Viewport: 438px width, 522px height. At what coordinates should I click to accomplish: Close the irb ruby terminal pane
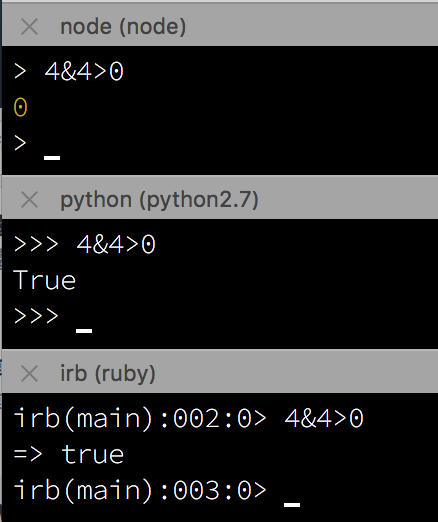29,373
